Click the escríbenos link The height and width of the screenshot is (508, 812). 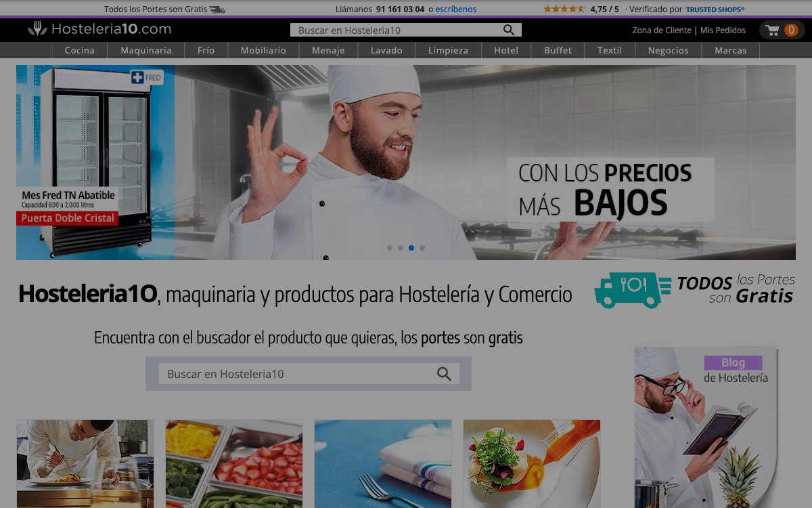click(456, 9)
